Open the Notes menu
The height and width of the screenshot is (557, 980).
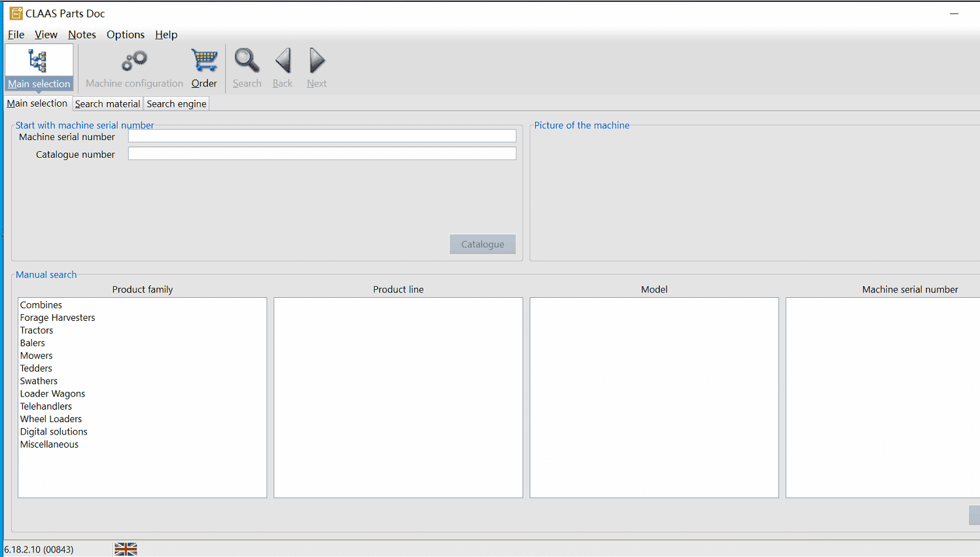(x=82, y=35)
